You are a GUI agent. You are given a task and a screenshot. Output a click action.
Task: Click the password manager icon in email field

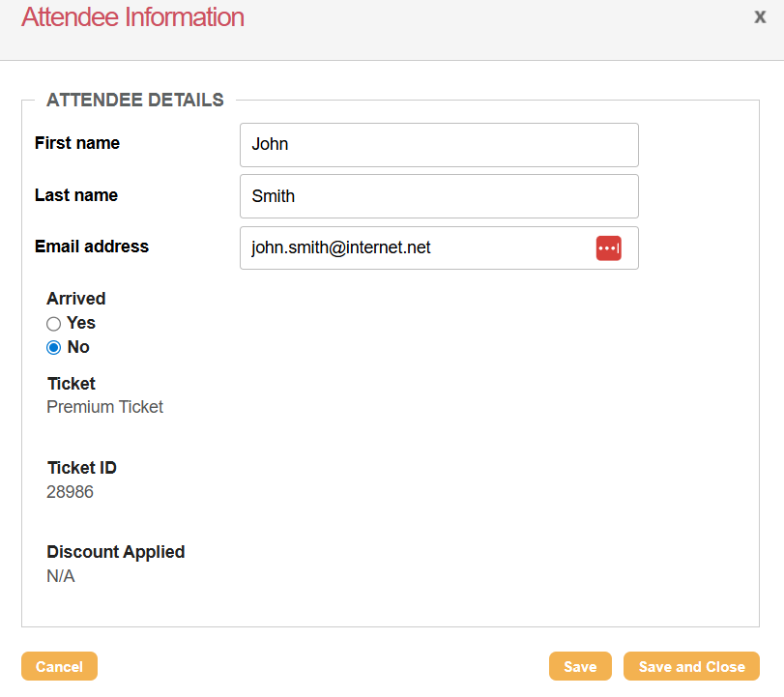(x=608, y=247)
